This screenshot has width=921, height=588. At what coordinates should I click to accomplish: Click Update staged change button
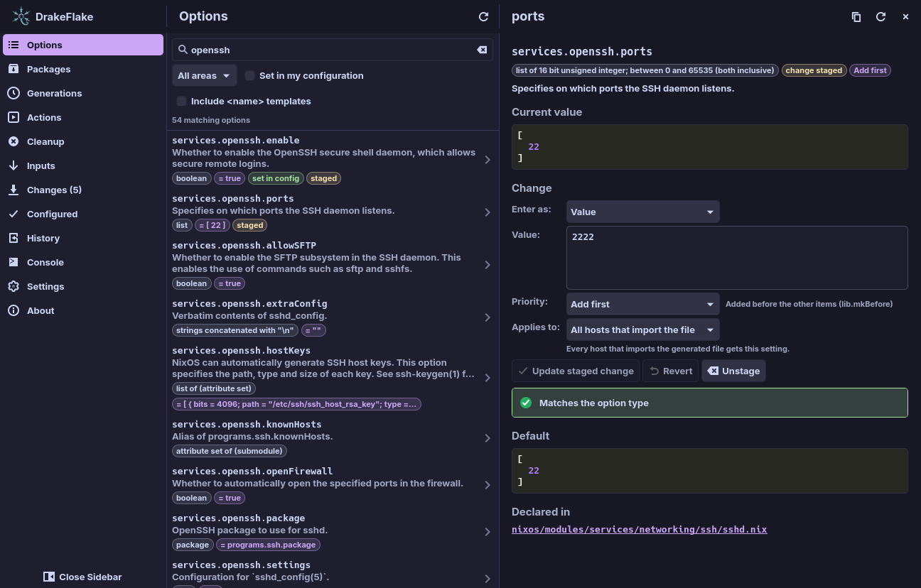576,371
